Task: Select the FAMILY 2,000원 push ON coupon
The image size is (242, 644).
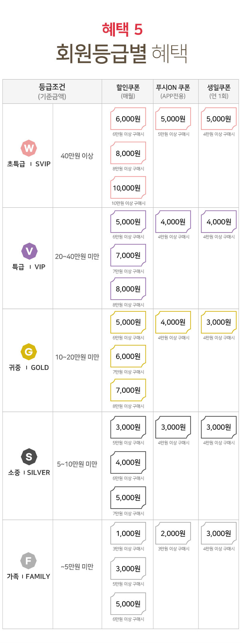Action: 173,533
